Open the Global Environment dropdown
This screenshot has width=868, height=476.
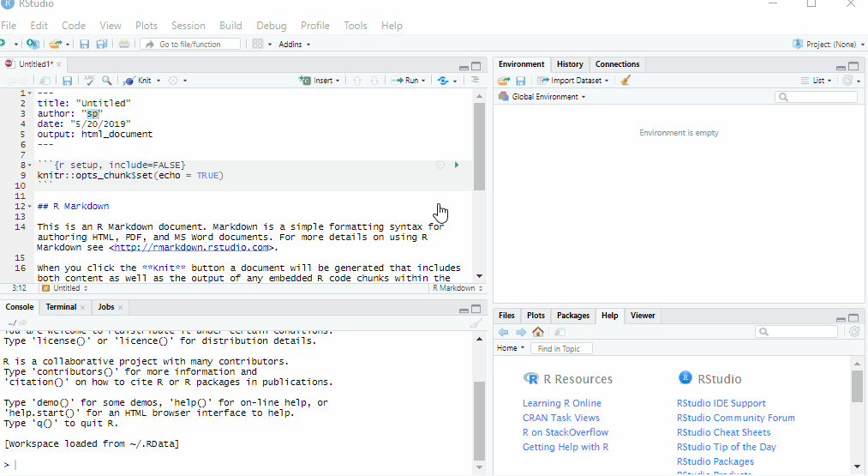pos(542,97)
